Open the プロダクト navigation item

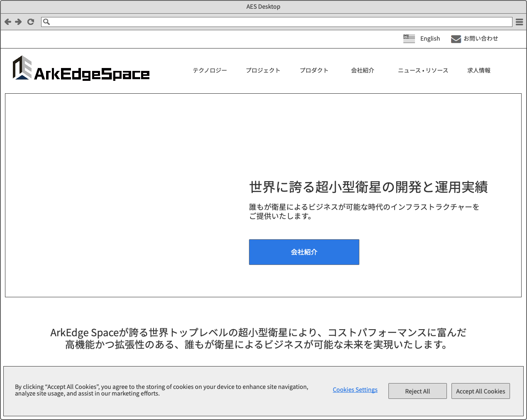pos(314,70)
